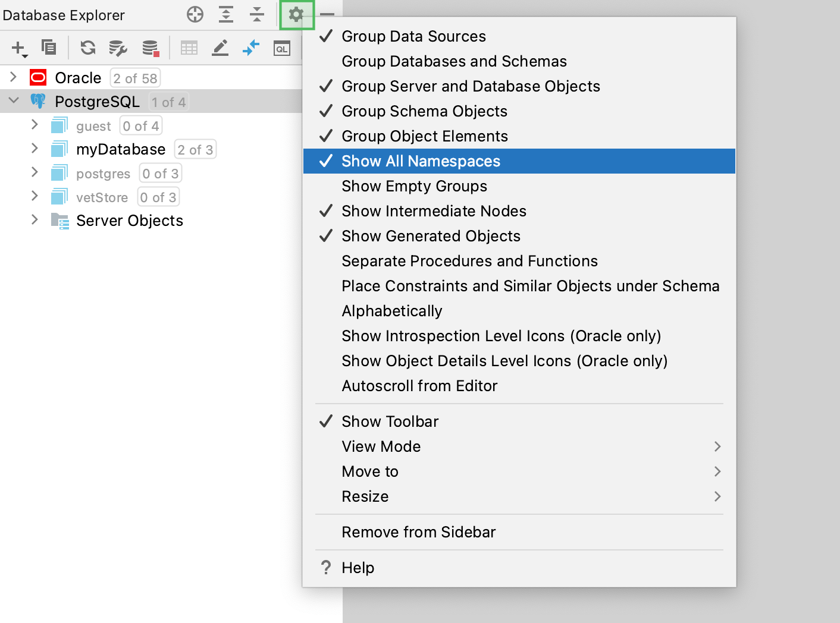Image resolution: width=840 pixels, height=623 pixels.
Task: Choose Alphabetically sort option
Action: tap(519, 311)
